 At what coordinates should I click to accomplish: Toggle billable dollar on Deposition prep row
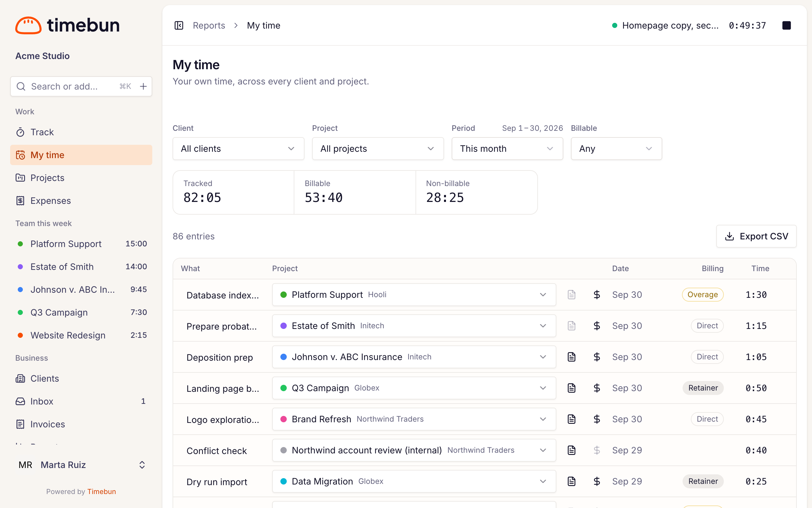pyautogui.click(x=597, y=357)
